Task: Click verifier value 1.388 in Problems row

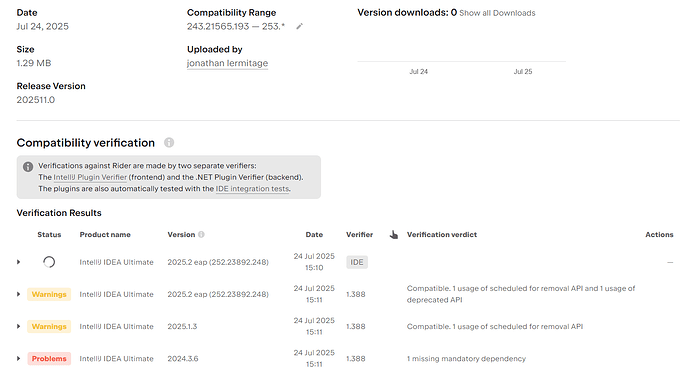Action: (x=356, y=358)
